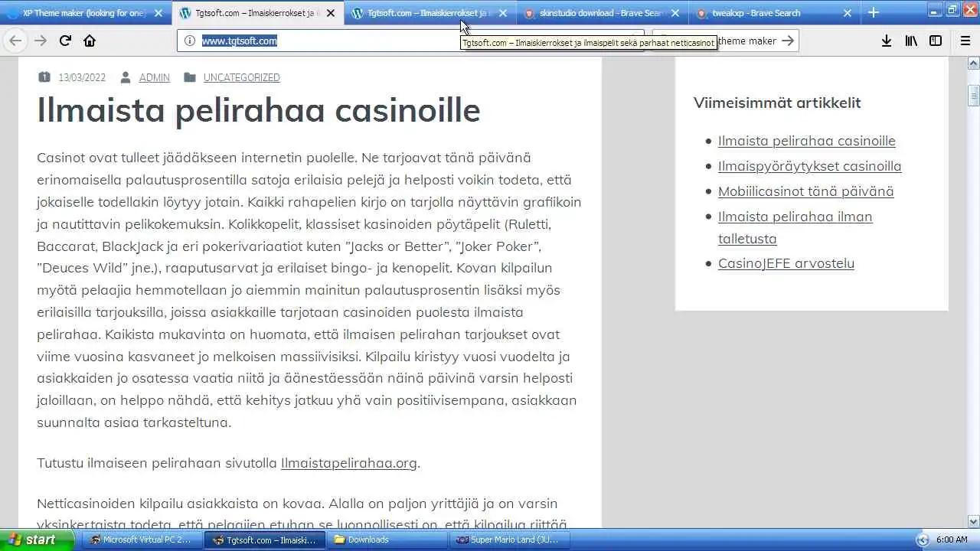Open the browser hamburger menu

point(965,41)
